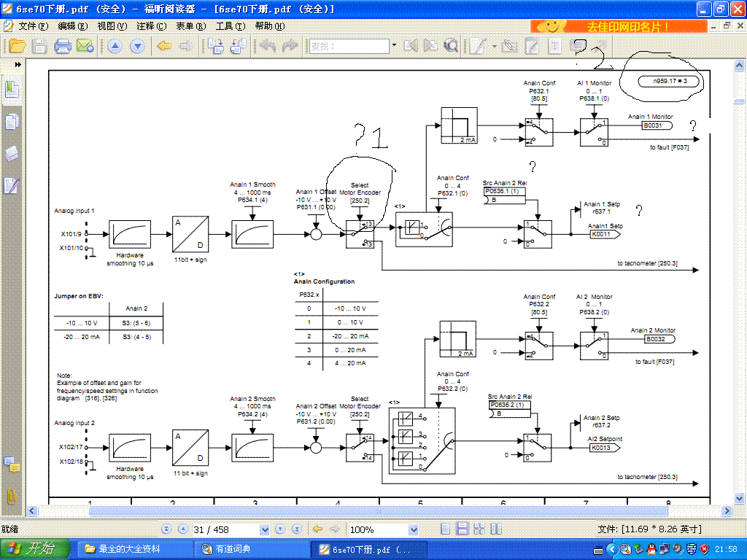
Task: Click the grey forward arrow in the toolbar
Action: coord(186,46)
